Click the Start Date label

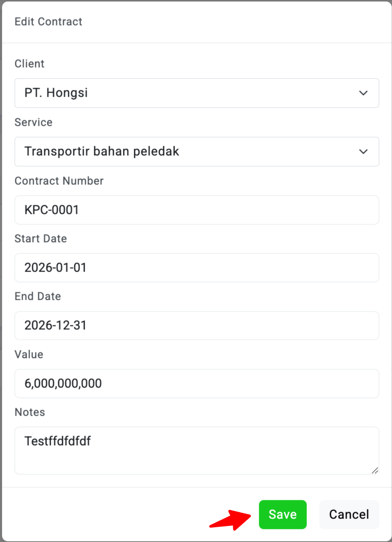[x=41, y=239]
